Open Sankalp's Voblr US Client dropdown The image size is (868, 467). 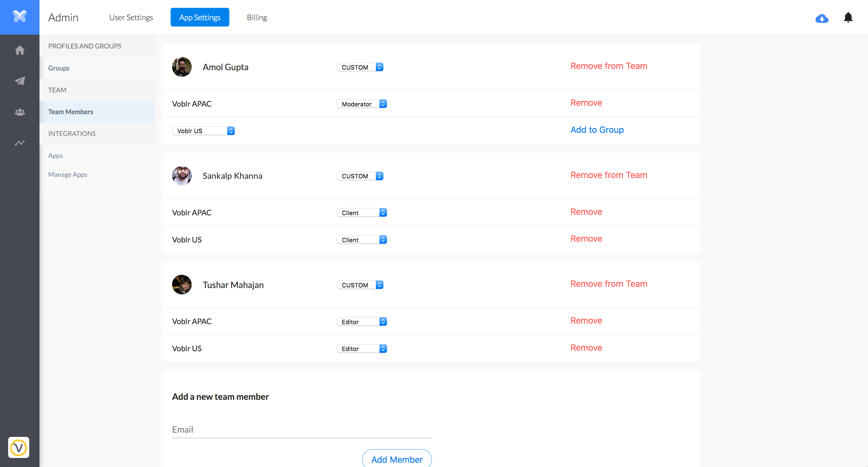(x=362, y=240)
